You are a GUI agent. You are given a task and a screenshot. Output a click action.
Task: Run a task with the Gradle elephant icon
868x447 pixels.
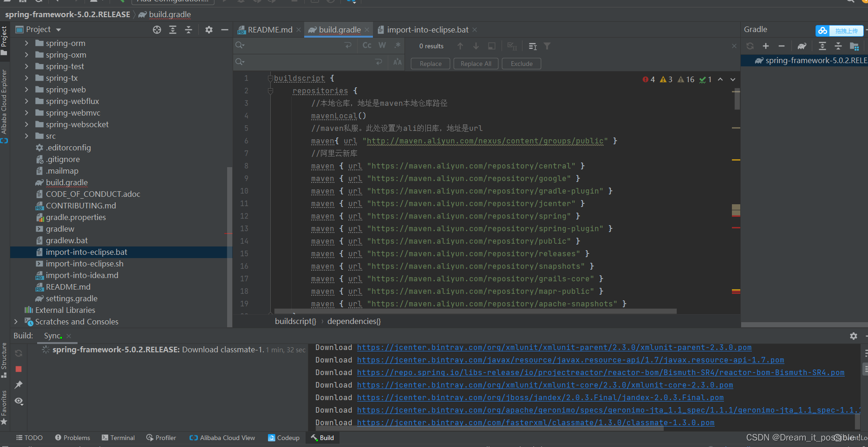(x=802, y=46)
